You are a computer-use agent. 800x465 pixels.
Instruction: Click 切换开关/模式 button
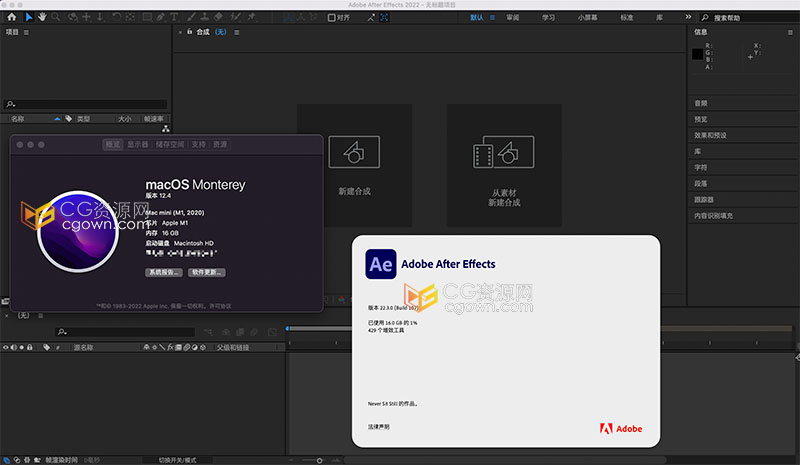pyautogui.click(x=177, y=460)
